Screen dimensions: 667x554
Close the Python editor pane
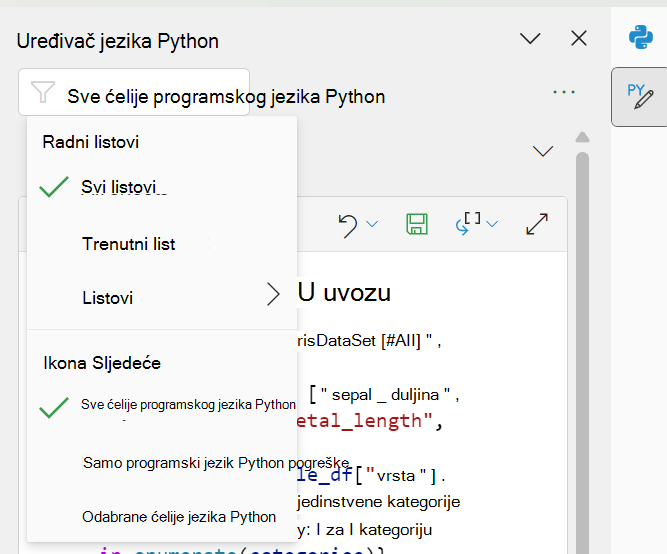pos(579,38)
